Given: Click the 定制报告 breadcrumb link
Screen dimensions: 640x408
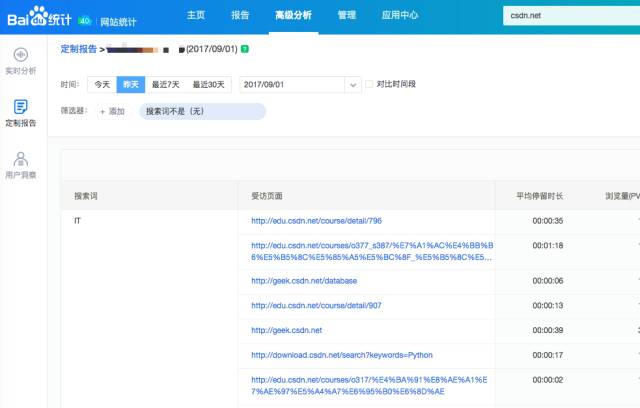Looking at the screenshot, I should tap(79, 49).
